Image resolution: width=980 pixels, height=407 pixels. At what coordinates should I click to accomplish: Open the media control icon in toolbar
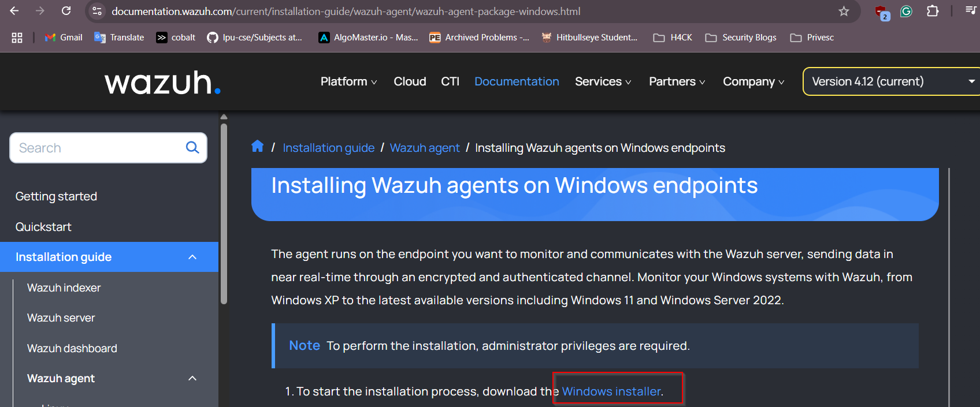pos(971,10)
